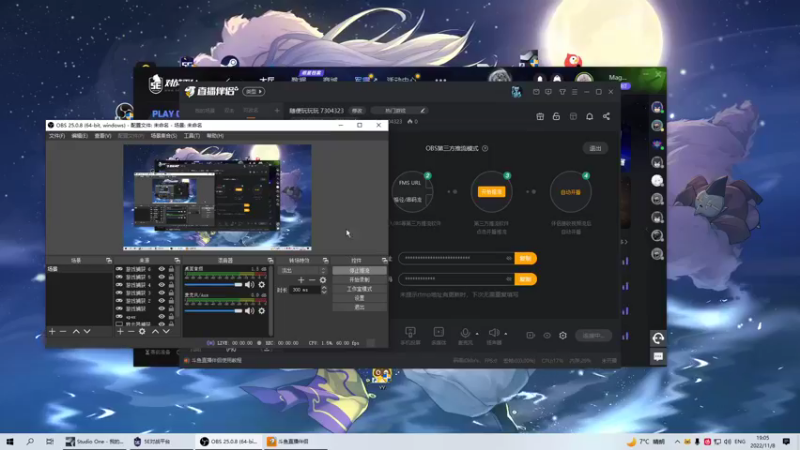This screenshot has height=450, width=800.
Task: Toggle visibility of Display Capture 5 source
Action: (162, 277)
